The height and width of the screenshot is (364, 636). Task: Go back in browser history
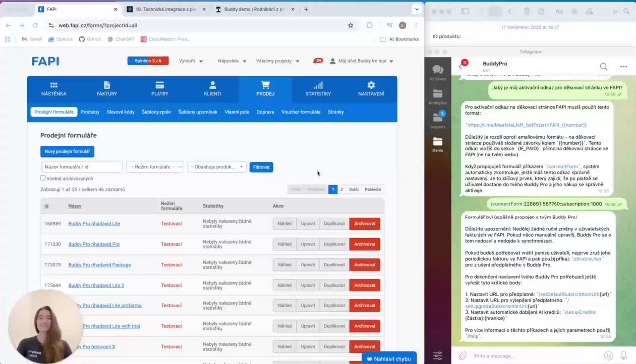click(x=8, y=25)
